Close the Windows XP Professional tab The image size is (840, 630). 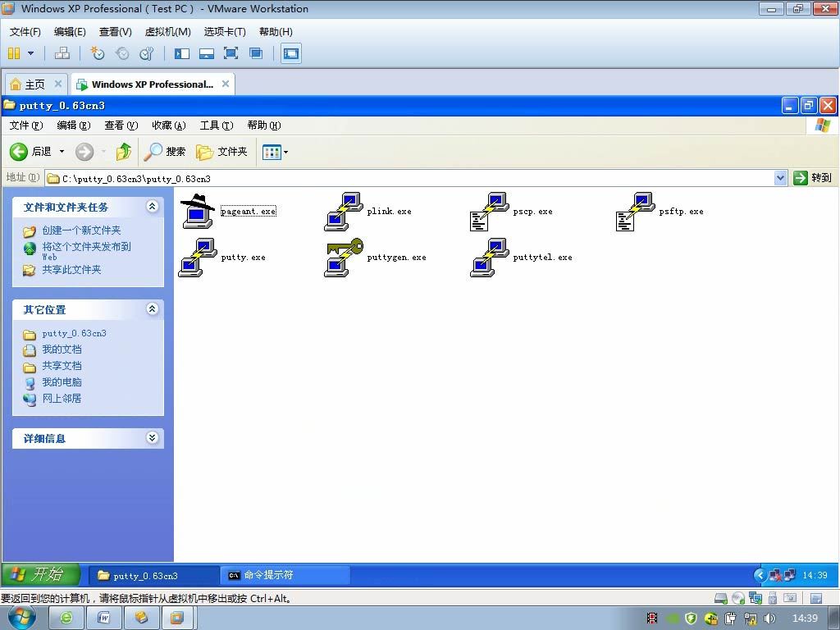226,84
